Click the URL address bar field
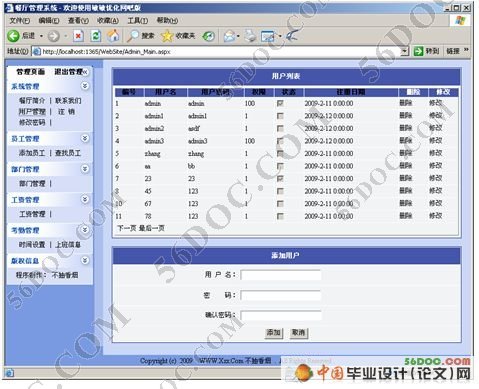The image size is (479, 389). [221, 52]
